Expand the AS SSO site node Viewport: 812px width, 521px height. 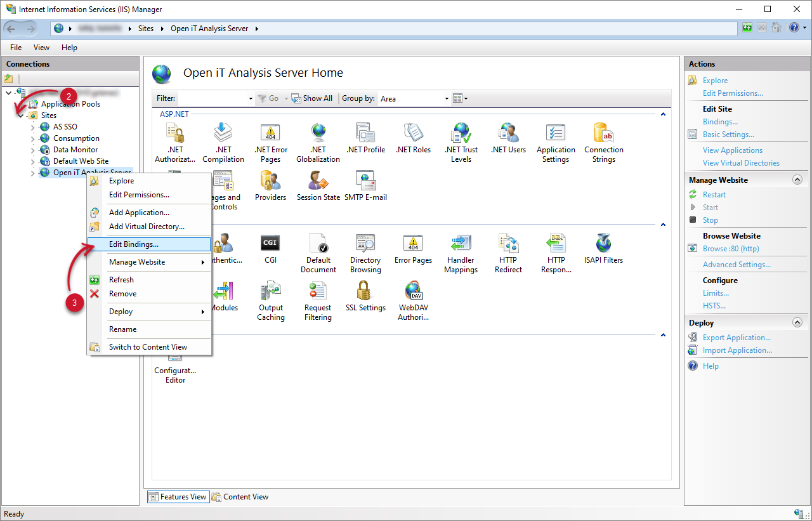pos(33,127)
